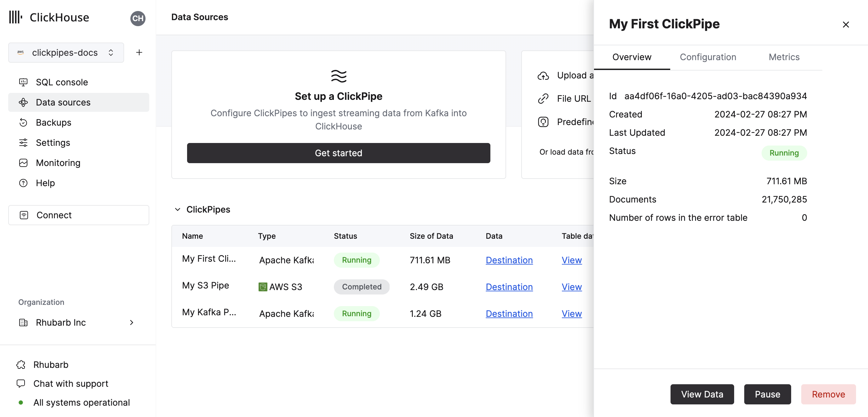Image resolution: width=868 pixels, height=417 pixels.
Task: Click the Backups icon
Action: coord(23,123)
